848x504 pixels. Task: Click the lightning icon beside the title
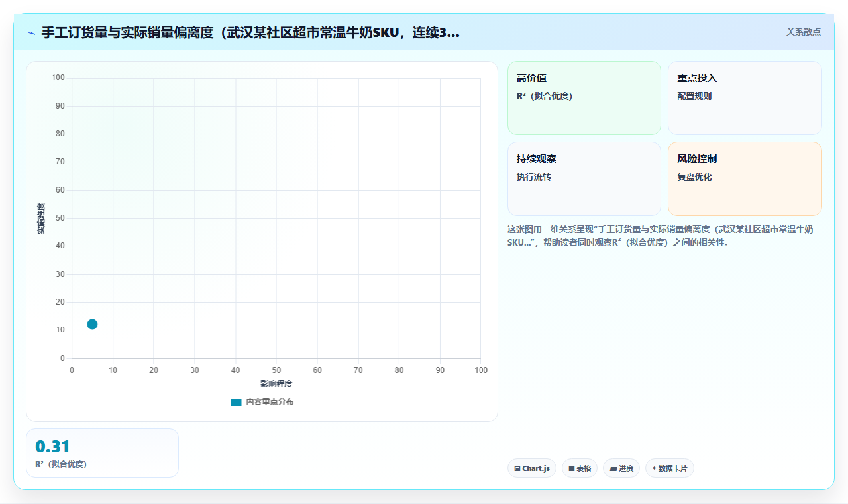coord(32,33)
